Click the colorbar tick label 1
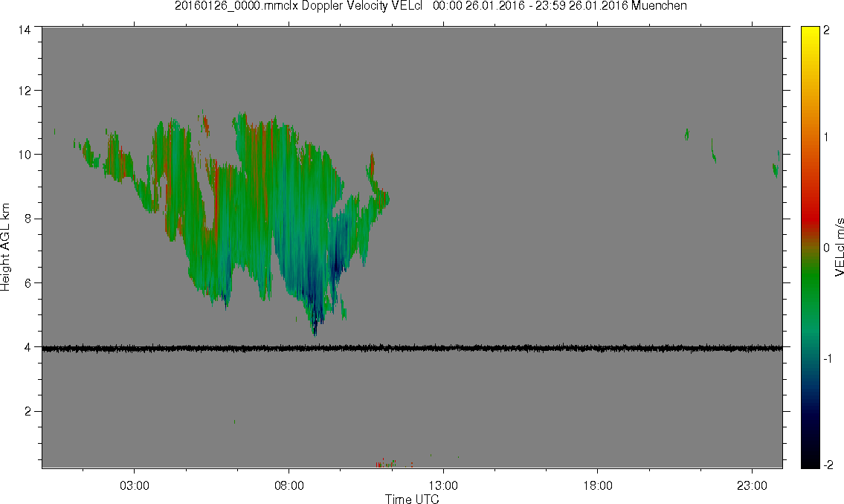The image size is (844, 504). coord(827,138)
